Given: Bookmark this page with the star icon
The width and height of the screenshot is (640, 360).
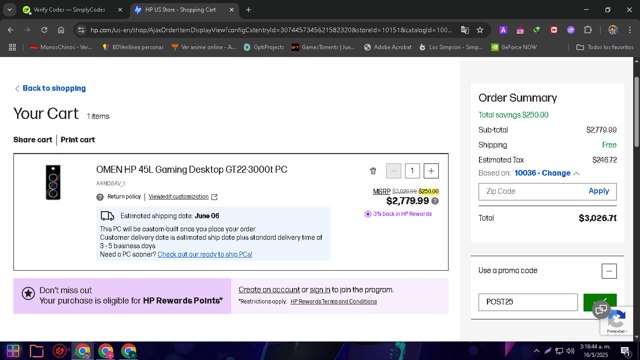Looking at the screenshot, I should [480, 30].
